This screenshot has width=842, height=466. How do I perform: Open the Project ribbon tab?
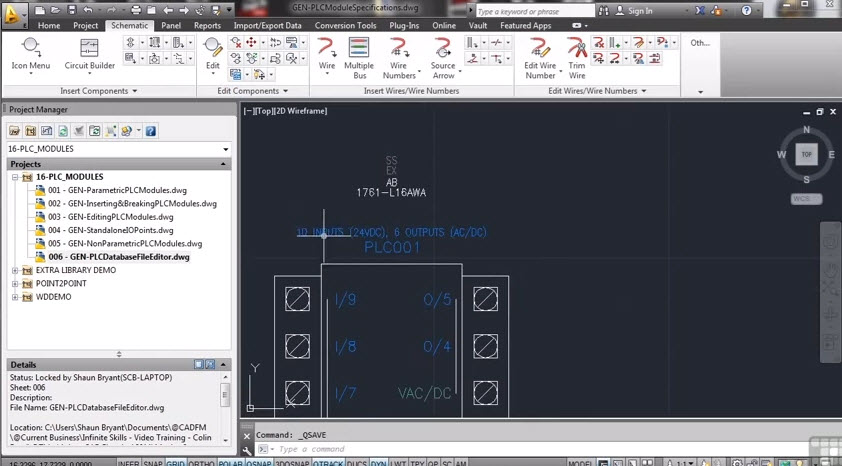[85, 25]
